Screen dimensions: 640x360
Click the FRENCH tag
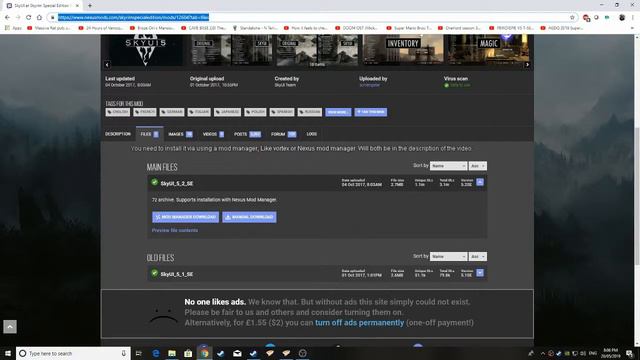tap(144, 112)
